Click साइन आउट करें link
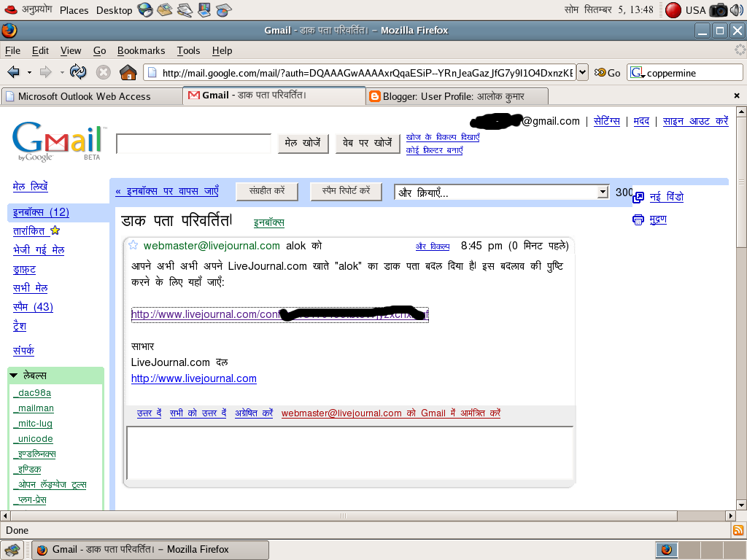The image size is (747, 560). point(695,122)
